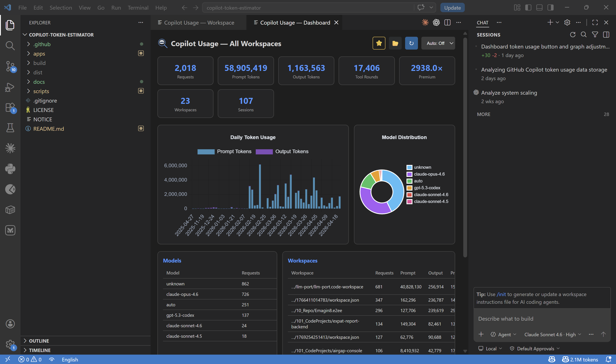Refresh the chat sessions list
This screenshot has height=364, width=616.
coord(573,35)
